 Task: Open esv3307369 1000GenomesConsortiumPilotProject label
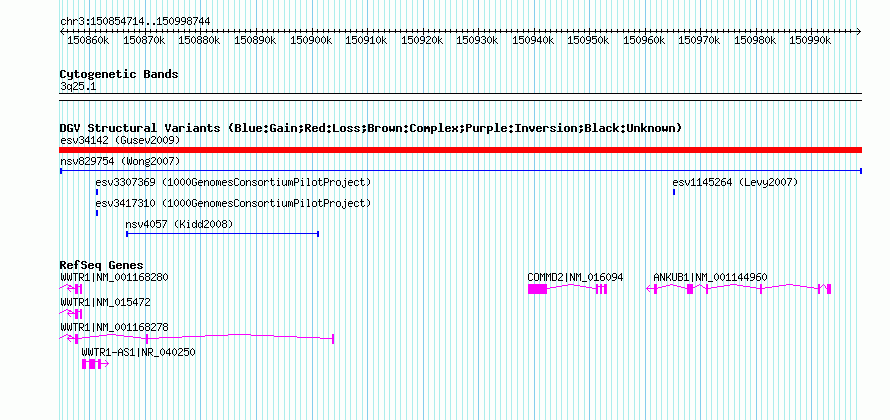(233, 182)
